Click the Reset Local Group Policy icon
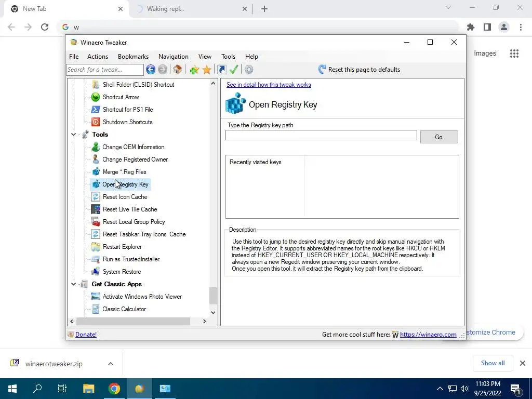 96,221
